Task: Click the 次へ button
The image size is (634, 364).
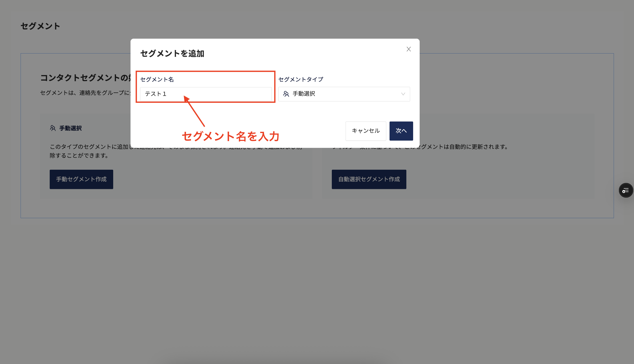Action: point(401,131)
